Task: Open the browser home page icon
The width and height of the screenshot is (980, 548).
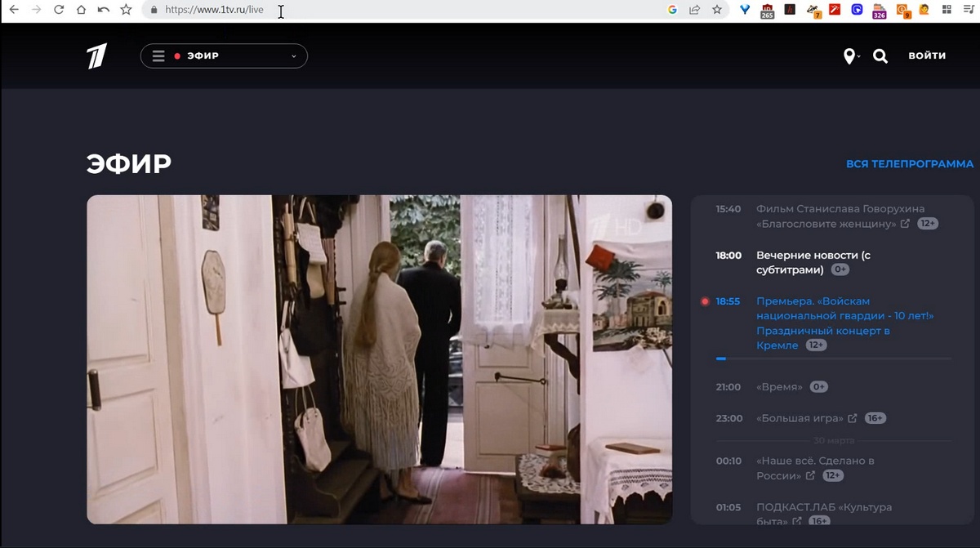Action: (81, 10)
